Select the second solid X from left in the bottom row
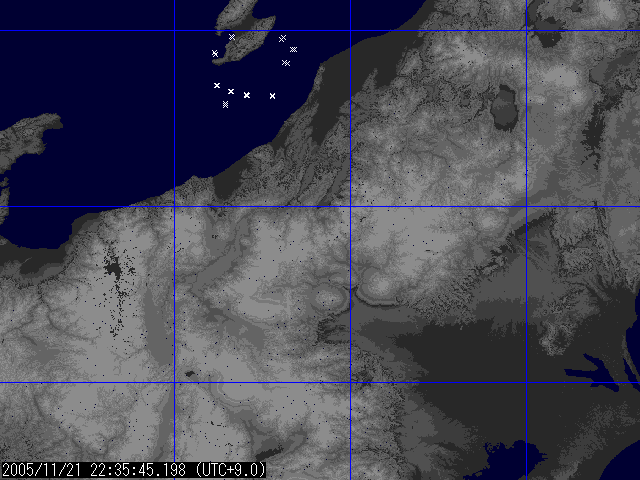Viewport: 640px width, 480px height. (x=231, y=91)
